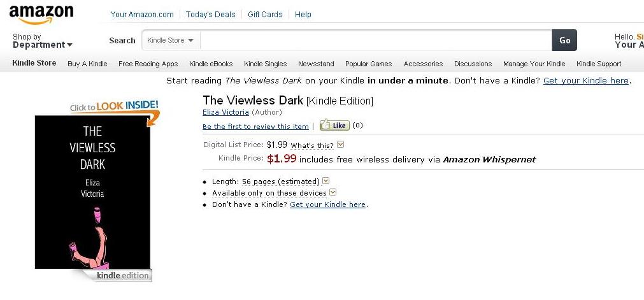The width and height of the screenshot is (644, 300).
Task: Open the Gift Cards page
Action: (x=265, y=14)
